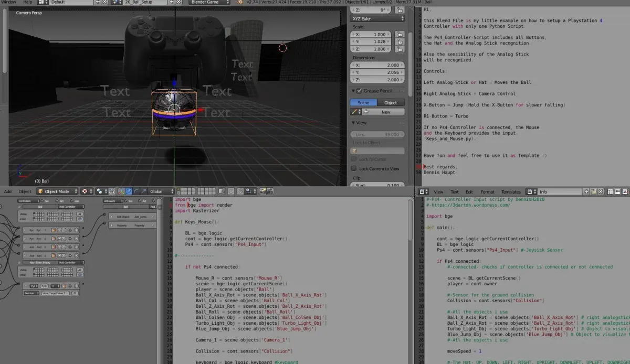
Task: Click the proportional editing icon
Action: tap(232, 191)
